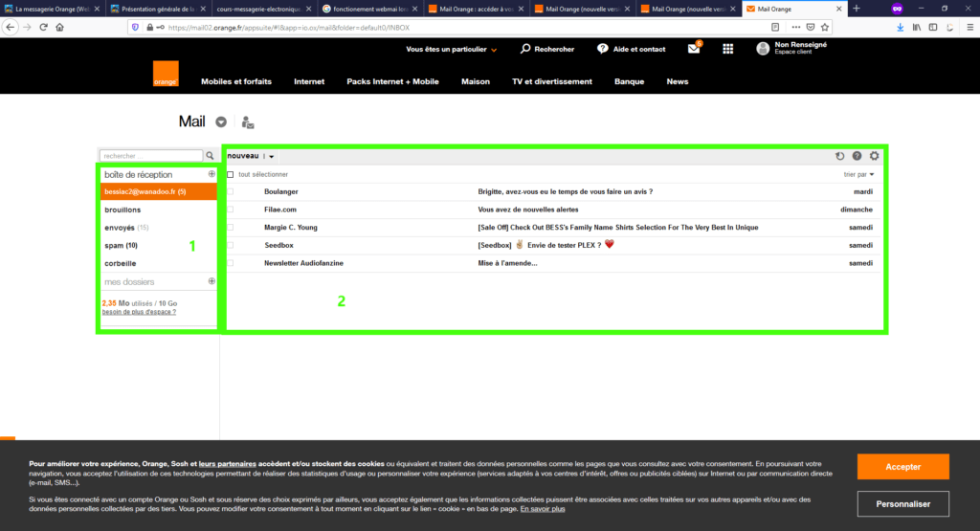980x531 pixels.
Task: Open the Firefox library icon
Action: pos(916,28)
